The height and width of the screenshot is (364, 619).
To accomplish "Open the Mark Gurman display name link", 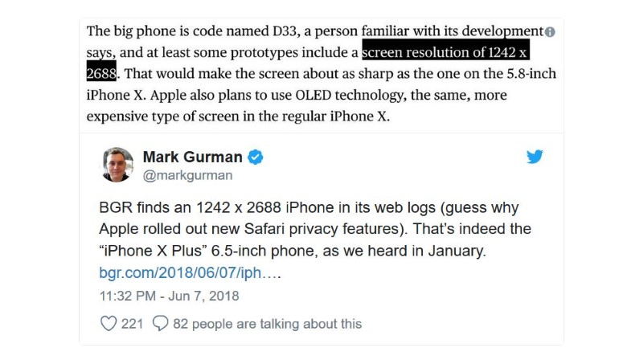I will (x=194, y=157).
